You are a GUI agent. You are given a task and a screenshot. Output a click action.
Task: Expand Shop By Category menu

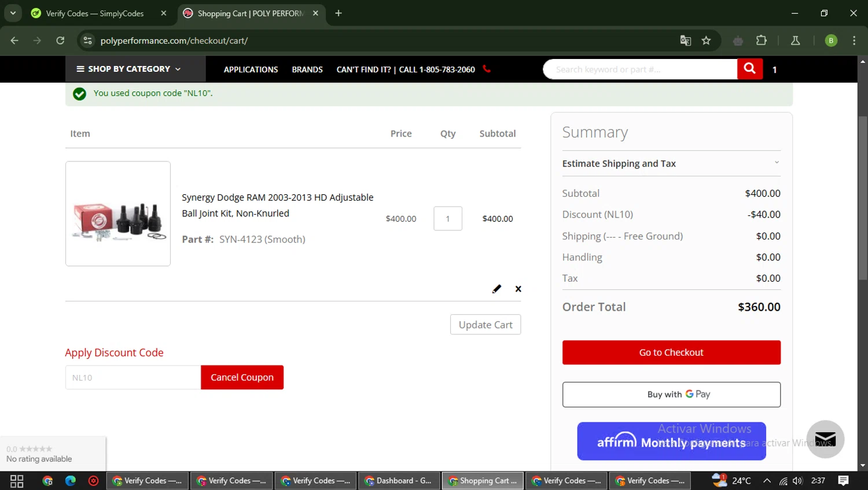tap(128, 69)
